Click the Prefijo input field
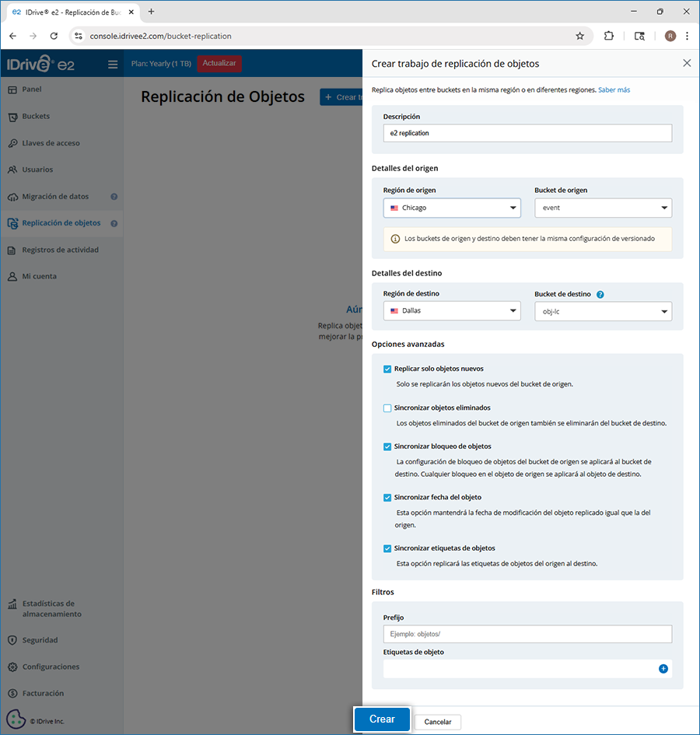 click(x=527, y=634)
